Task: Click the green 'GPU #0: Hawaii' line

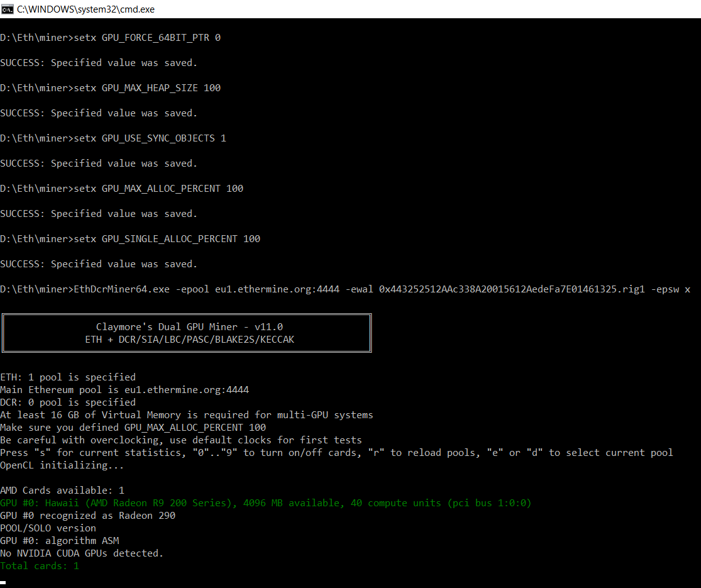Action: (265, 503)
